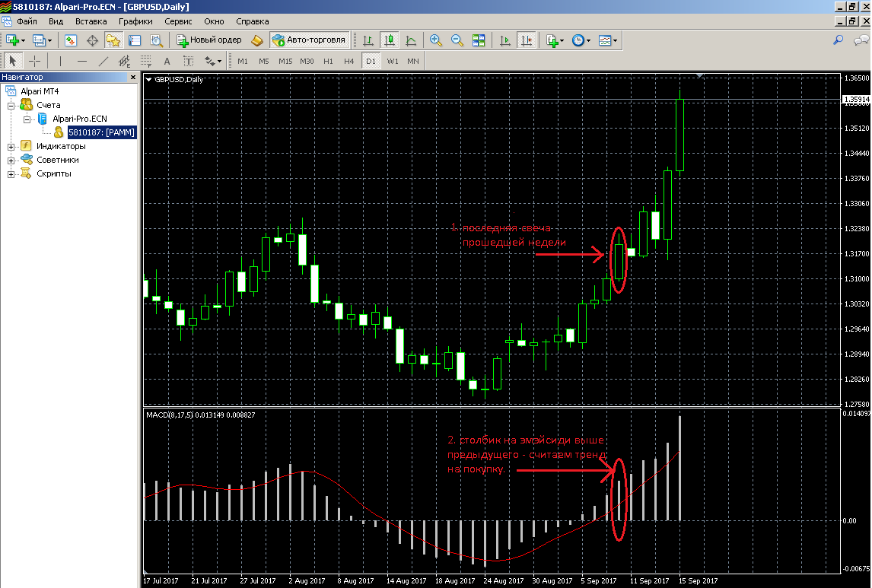This screenshot has width=872, height=588.
Task: Select the Fibonacci retracement tool
Action: (x=145, y=61)
